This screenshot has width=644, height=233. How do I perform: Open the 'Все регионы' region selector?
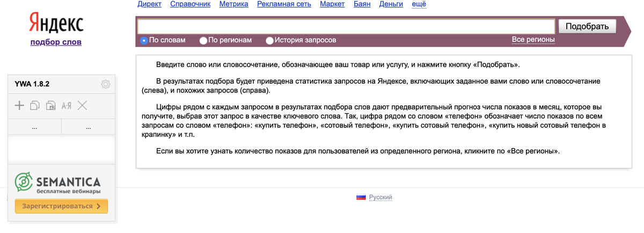[x=533, y=40]
